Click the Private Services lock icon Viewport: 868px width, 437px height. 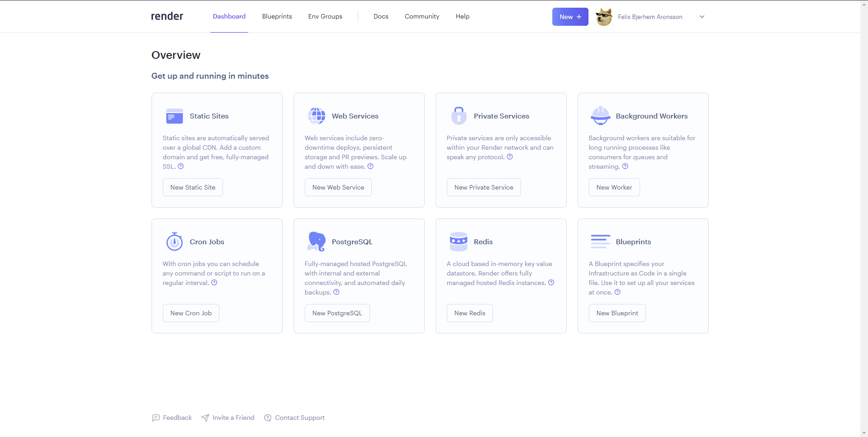point(459,116)
